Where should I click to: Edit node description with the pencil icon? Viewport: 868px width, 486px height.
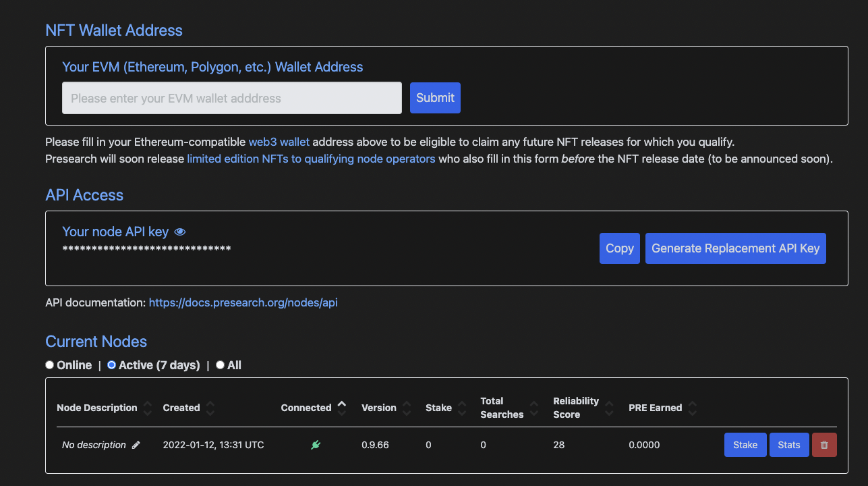pos(136,445)
